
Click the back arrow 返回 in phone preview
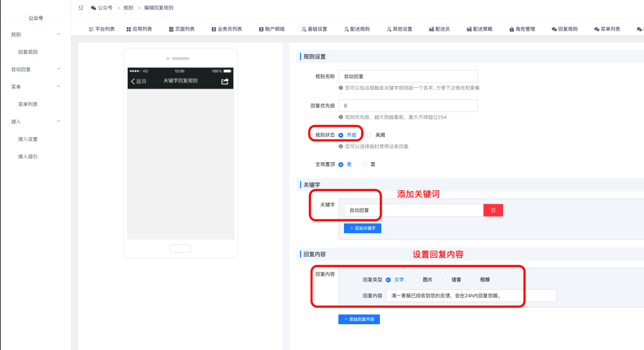point(138,81)
